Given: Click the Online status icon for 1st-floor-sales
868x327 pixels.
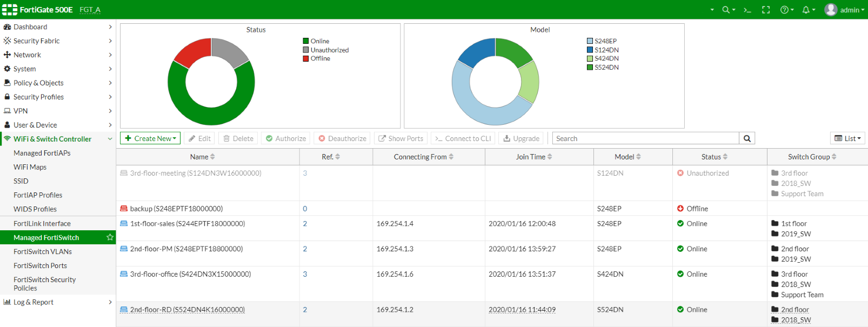Looking at the screenshot, I should click(x=680, y=223).
